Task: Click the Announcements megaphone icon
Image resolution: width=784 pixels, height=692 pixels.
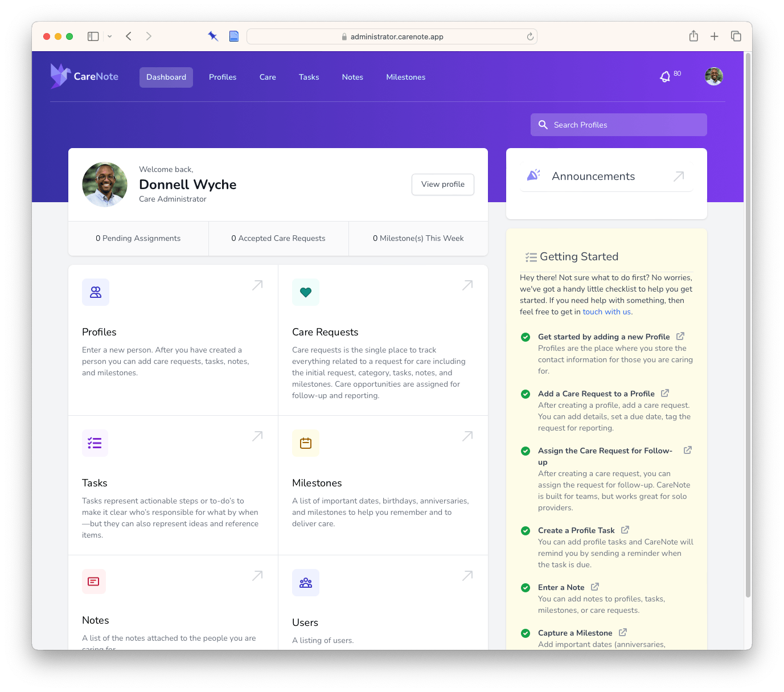Action: [533, 175]
